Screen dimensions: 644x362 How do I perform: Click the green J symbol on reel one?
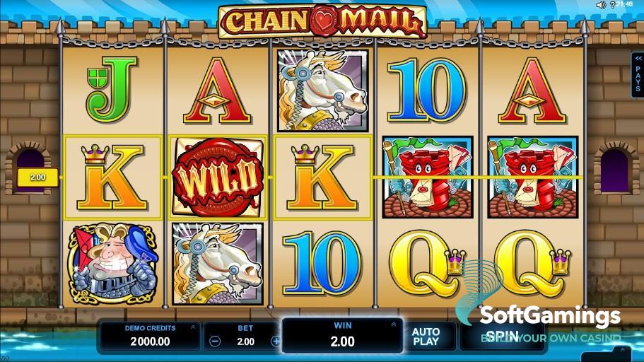coord(112,89)
